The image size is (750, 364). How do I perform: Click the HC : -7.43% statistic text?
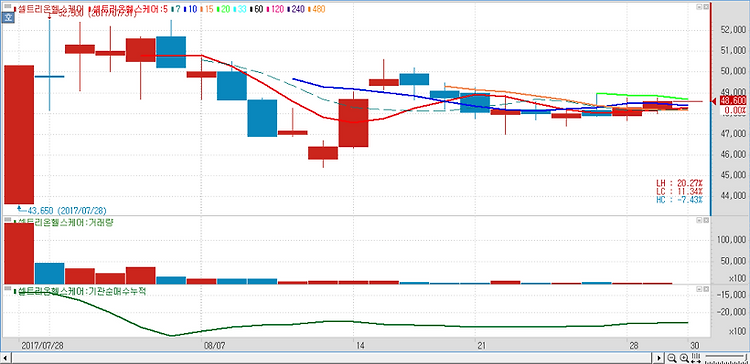(x=679, y=199)
